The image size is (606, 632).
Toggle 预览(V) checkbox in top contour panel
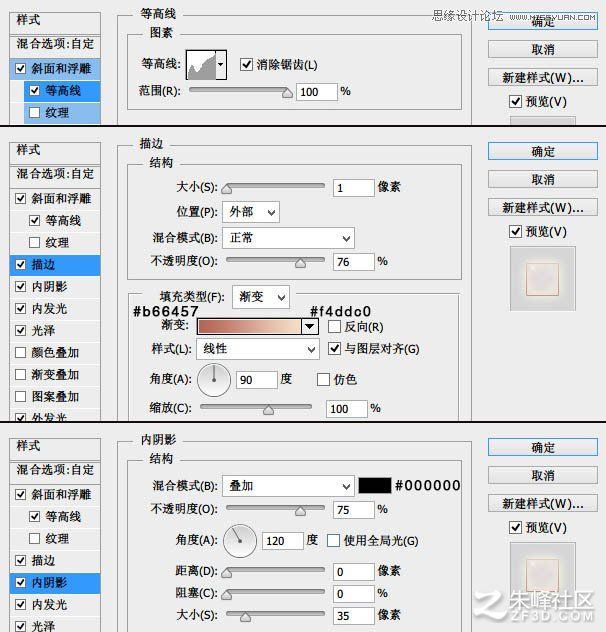point(515,102)
